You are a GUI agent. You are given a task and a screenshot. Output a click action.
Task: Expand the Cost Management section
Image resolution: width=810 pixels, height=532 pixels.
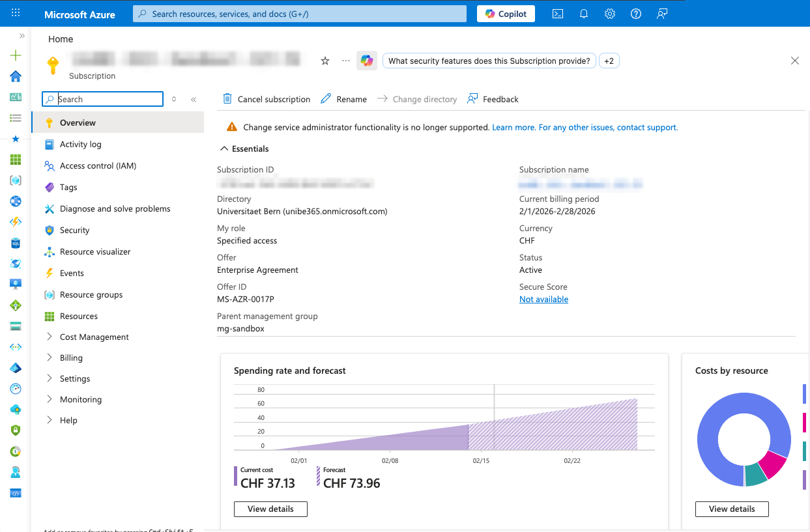[94, 337]
